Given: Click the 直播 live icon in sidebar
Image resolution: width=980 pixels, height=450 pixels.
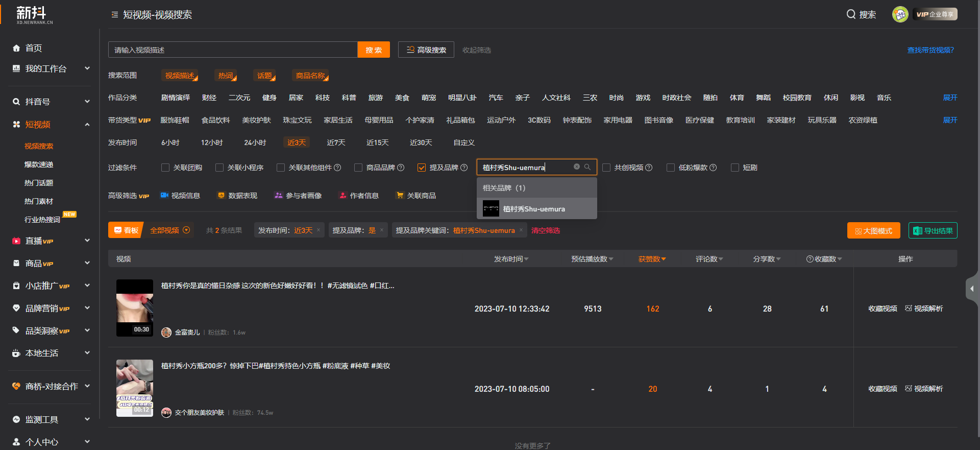Looking at the screenshot, I should pyautogui.click(x=16, y=241).
